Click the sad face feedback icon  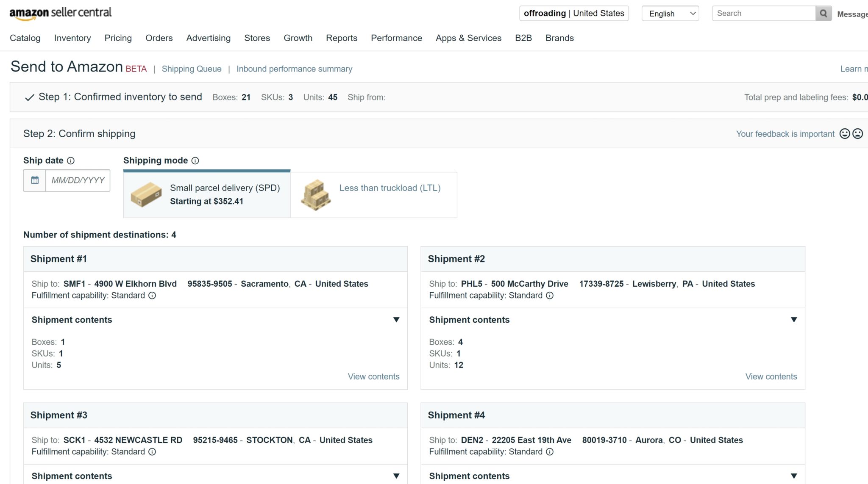857,134
